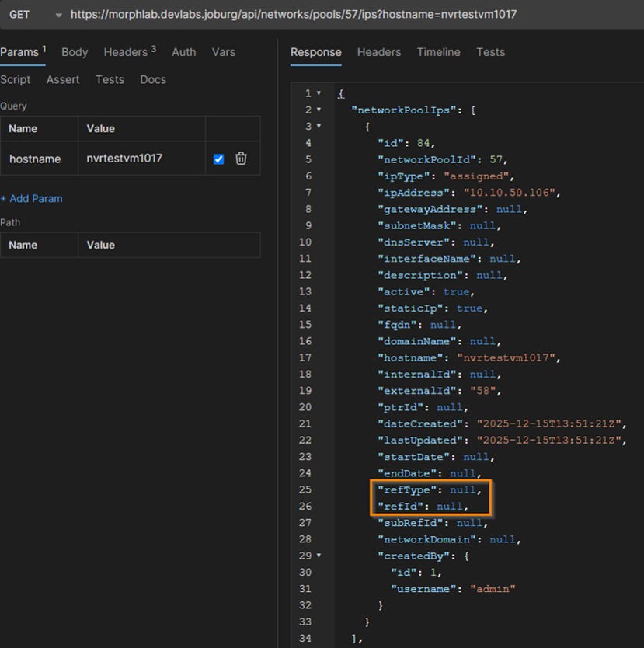Click the request URL field
Viewport: 644px width, 648px height.
294,15
